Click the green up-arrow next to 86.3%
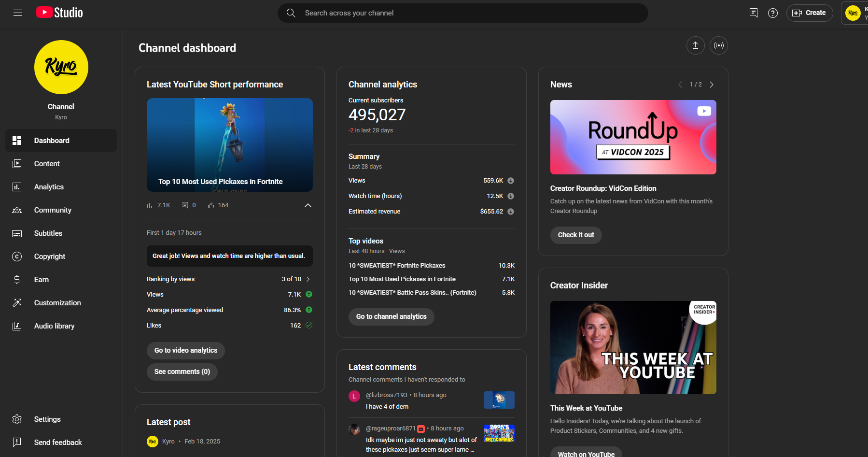Image resolution: width=868 pixels, height=457 pixels. click(309, 310)
